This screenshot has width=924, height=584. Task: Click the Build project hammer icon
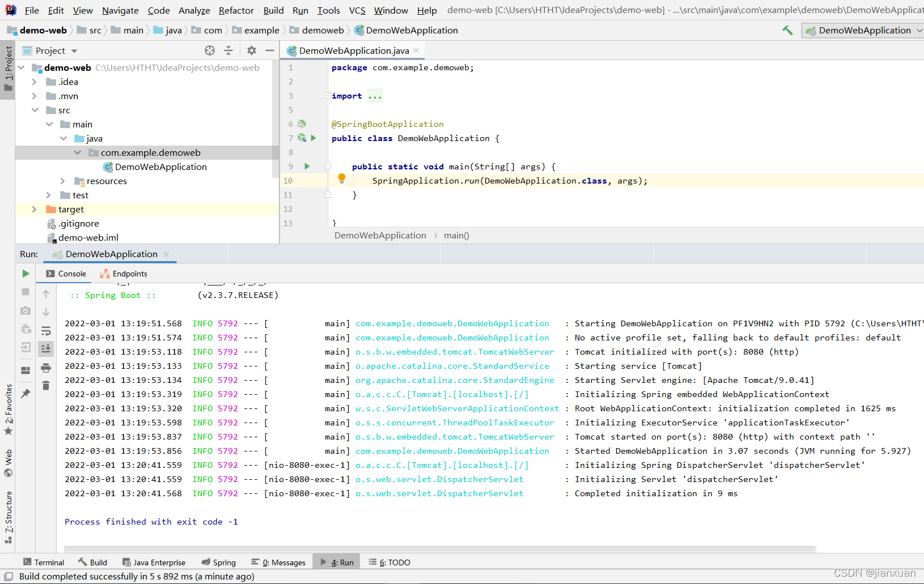(787, 31)
